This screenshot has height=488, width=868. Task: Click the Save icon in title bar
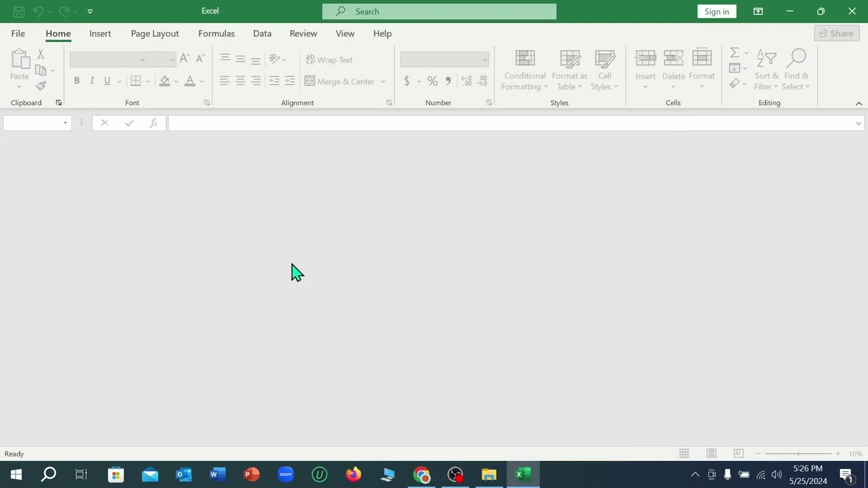click(19, 12)
